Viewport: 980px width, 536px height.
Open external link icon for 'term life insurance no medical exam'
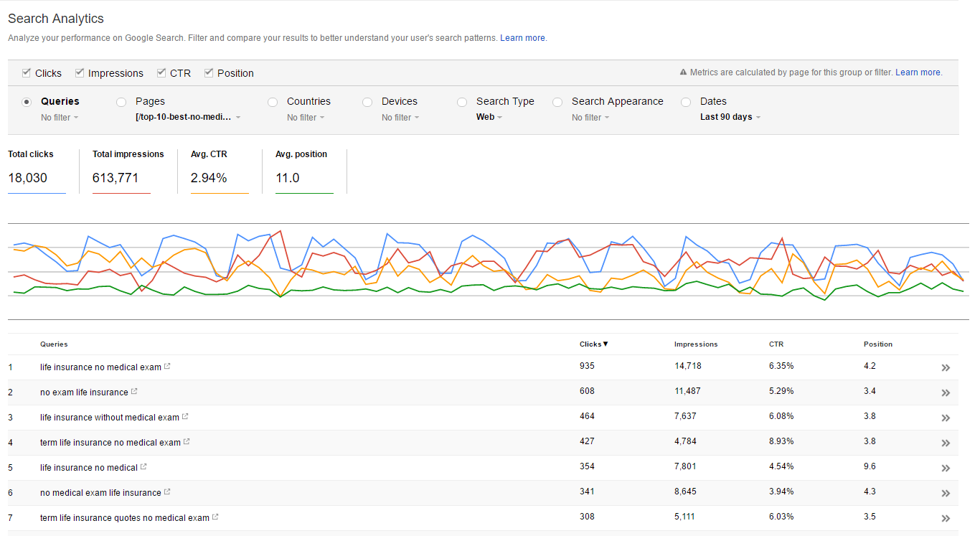[x=187, y=442]
